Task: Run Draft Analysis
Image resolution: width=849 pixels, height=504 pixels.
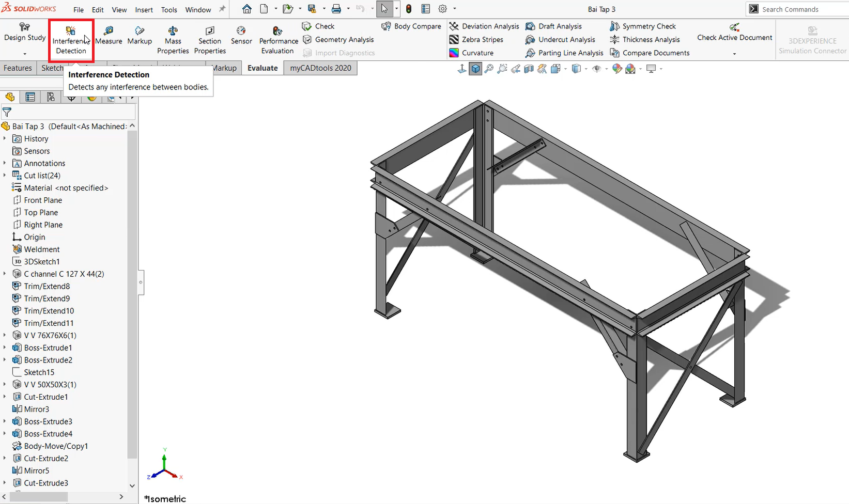Action: [x=553, y=26]
